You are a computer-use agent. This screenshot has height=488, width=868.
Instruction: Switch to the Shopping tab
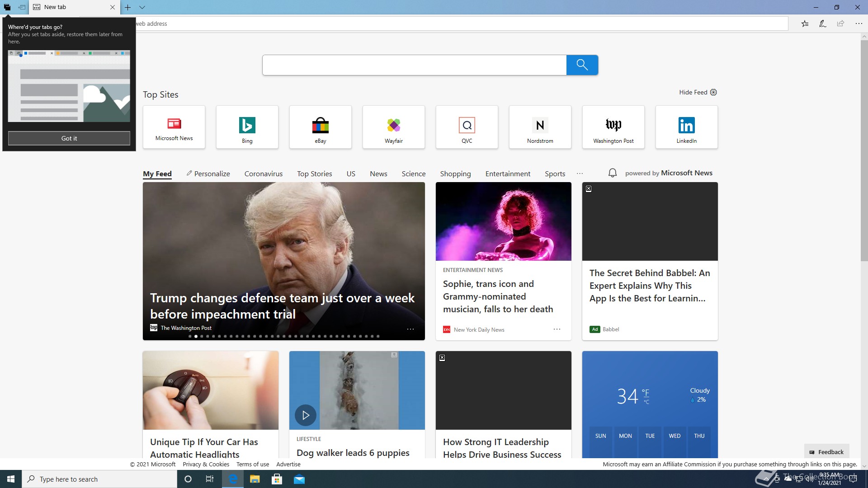pyautogui.click(x=455, y=174)
